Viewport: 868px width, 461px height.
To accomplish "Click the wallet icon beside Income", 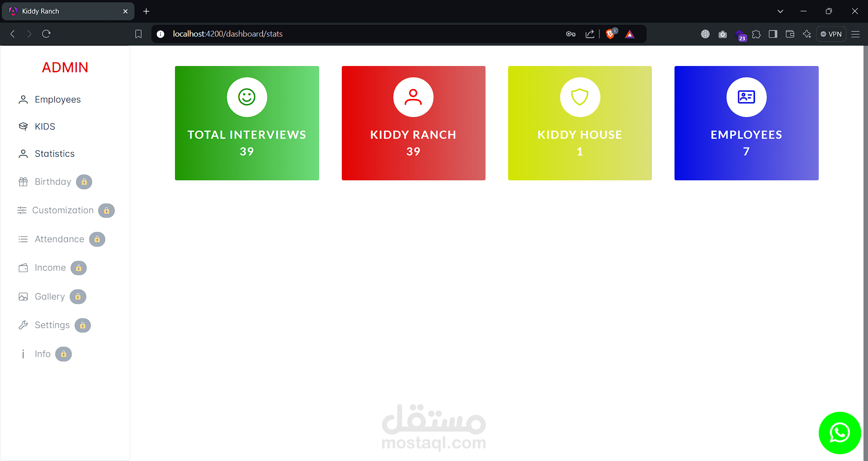I will (x=23, y=268).
